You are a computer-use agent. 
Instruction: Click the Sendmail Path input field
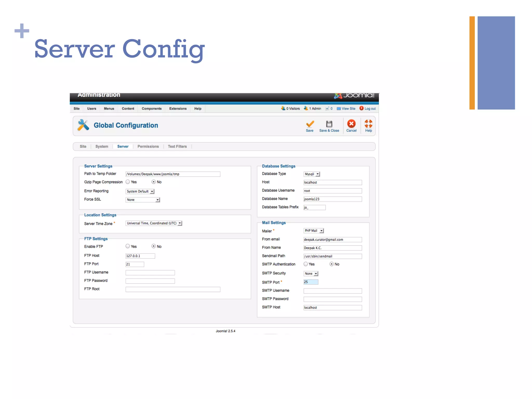click(332, 256)
